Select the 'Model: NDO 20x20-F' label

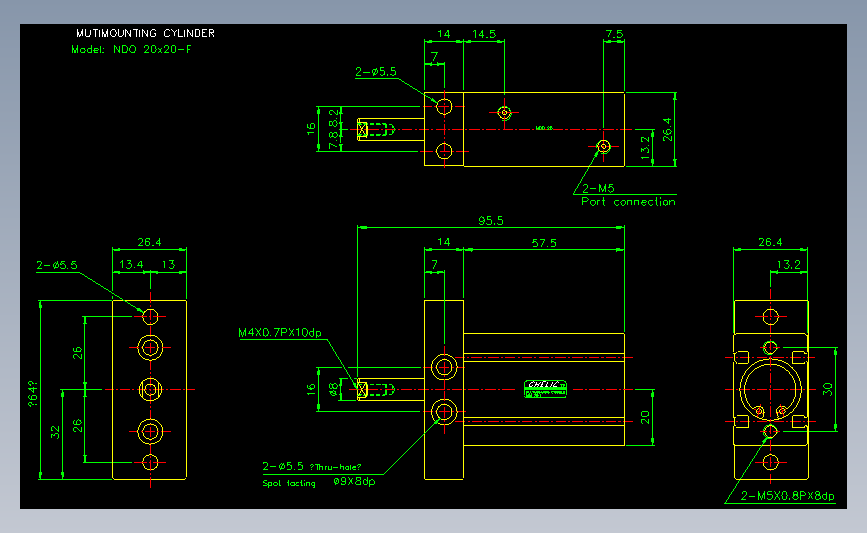pos(131,49)
